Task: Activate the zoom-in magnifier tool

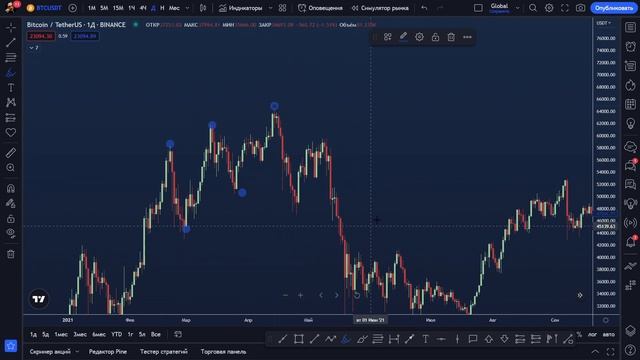Action: pos(11,168)
